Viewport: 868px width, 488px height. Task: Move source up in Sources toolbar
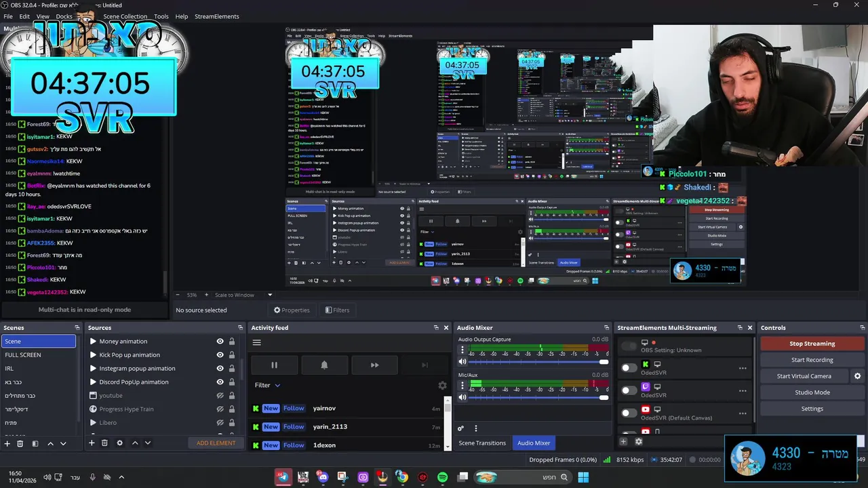click(x=134, y=443)
